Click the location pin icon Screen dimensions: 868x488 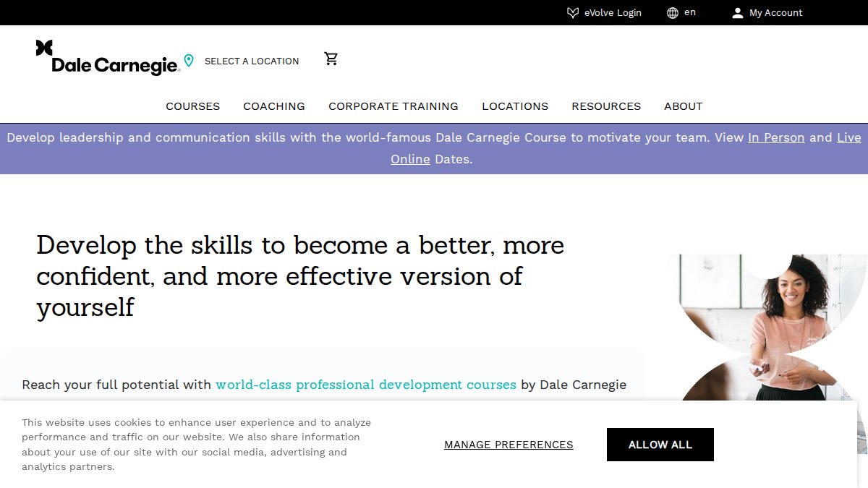pos(189,61)
